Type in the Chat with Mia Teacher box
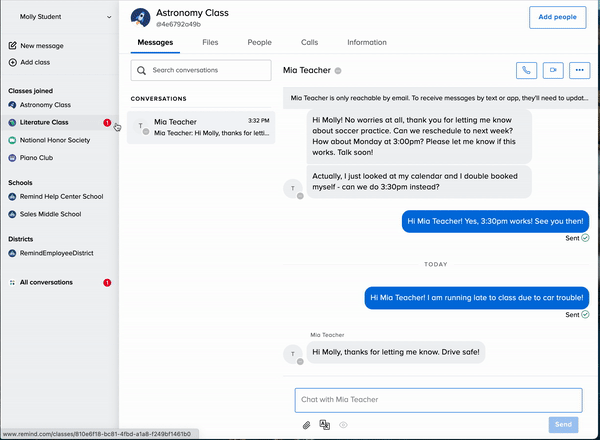 click(438, 400)
